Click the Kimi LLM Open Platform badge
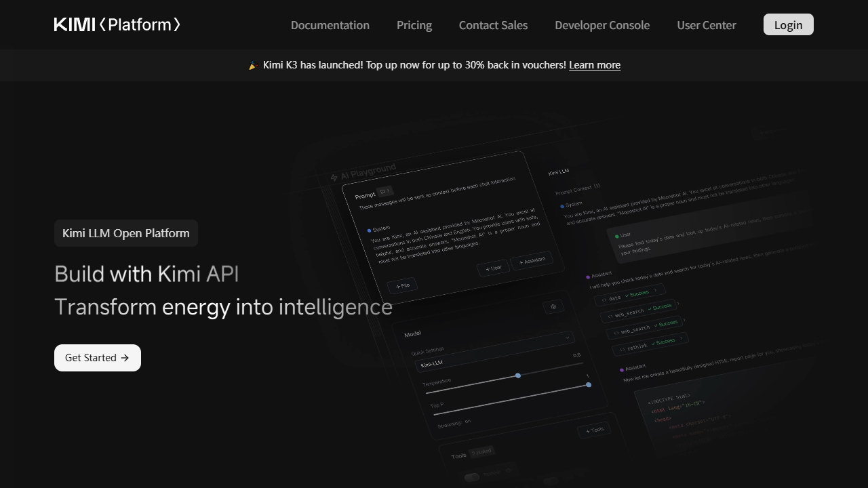Screen dimensions: 868x488 click(x=126, y=233)
